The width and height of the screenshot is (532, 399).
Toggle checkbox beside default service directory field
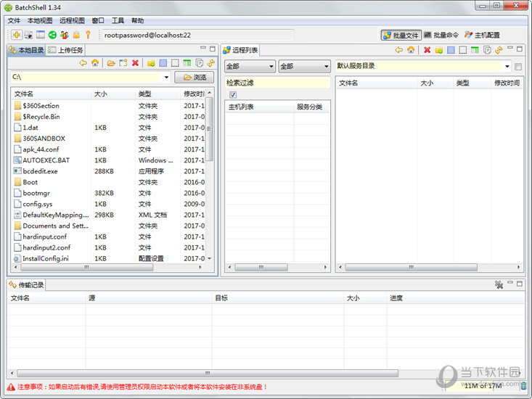click(x=517, y=67)
